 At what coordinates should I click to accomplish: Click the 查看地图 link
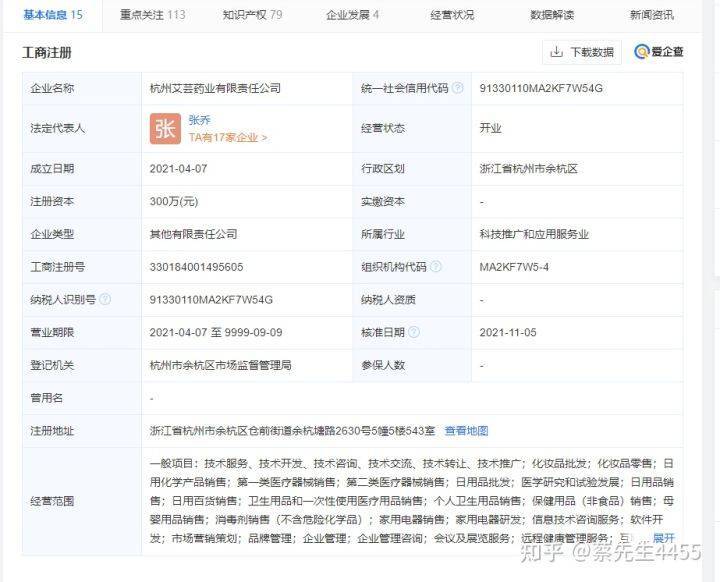[466, 430]
